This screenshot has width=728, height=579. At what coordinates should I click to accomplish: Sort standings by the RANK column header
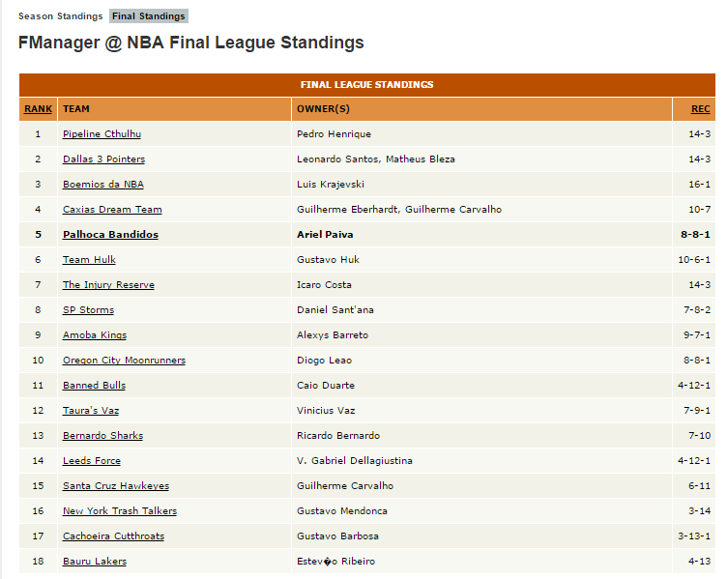pos(38,109)
